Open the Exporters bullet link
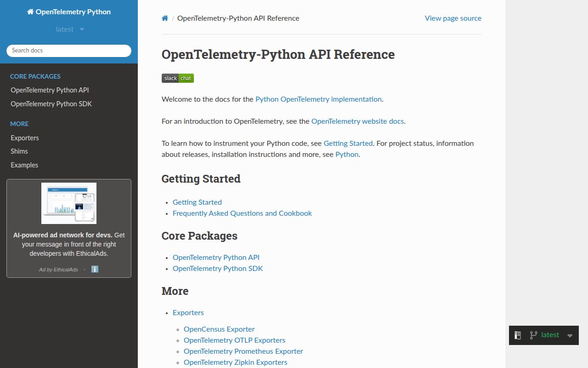 [188, 313]
